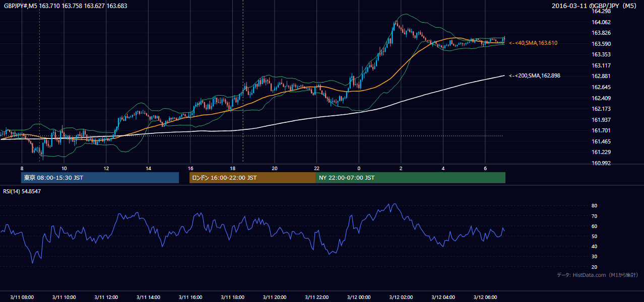Click hour tick 2 under price chart

pos(401,168)
